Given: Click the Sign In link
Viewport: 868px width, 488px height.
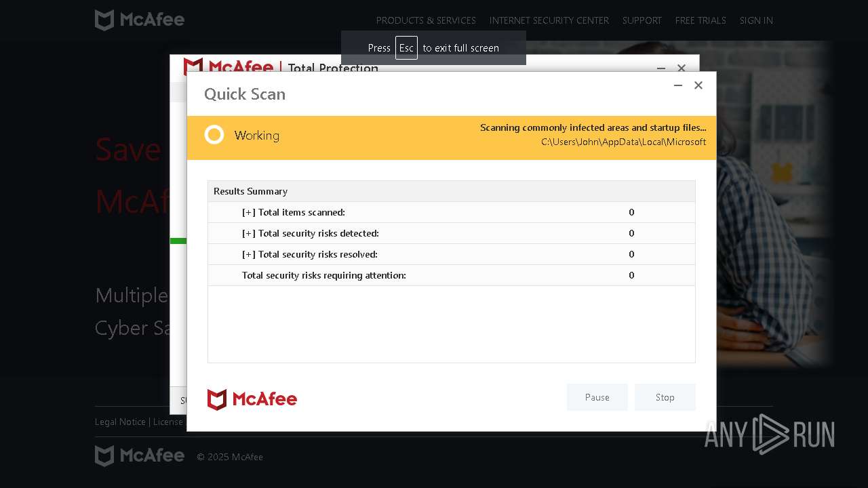Looking at the screenshot, I should (x=756, y=20).
